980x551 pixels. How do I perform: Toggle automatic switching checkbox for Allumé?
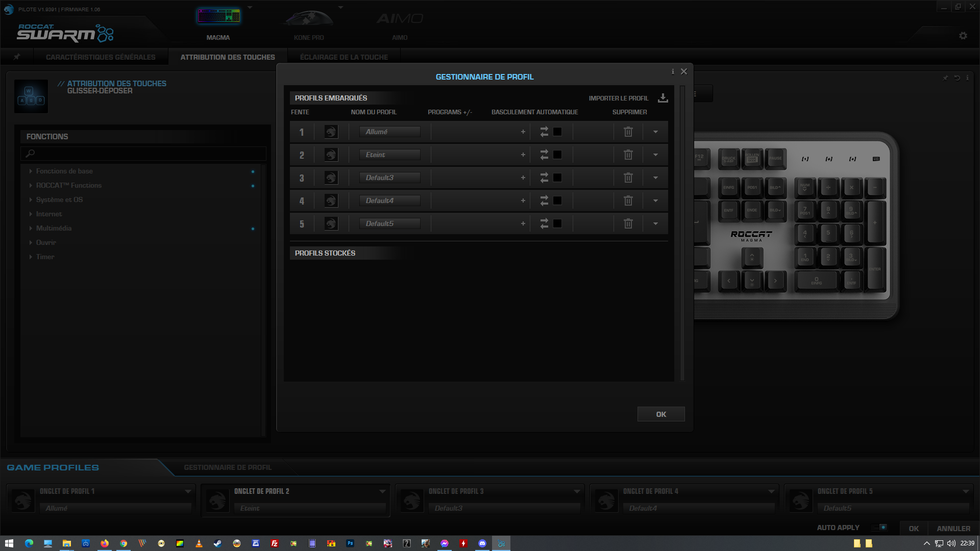pyautogui.click(x=557, y=132)
